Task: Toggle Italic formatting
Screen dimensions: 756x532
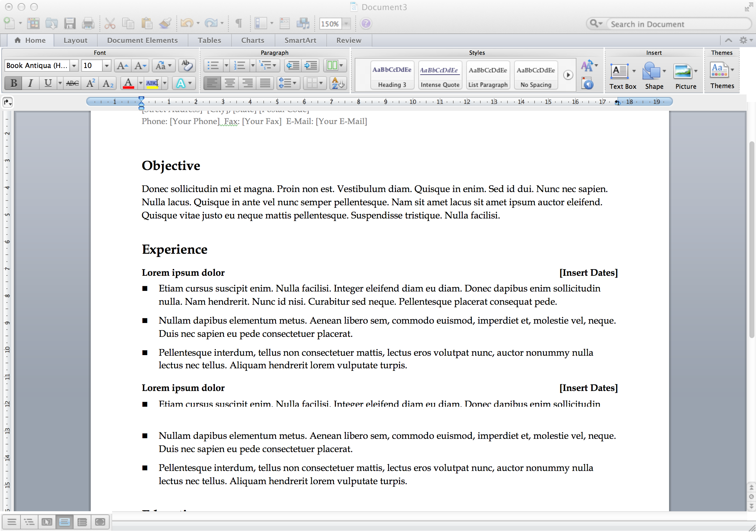Action: pos(30,83)
